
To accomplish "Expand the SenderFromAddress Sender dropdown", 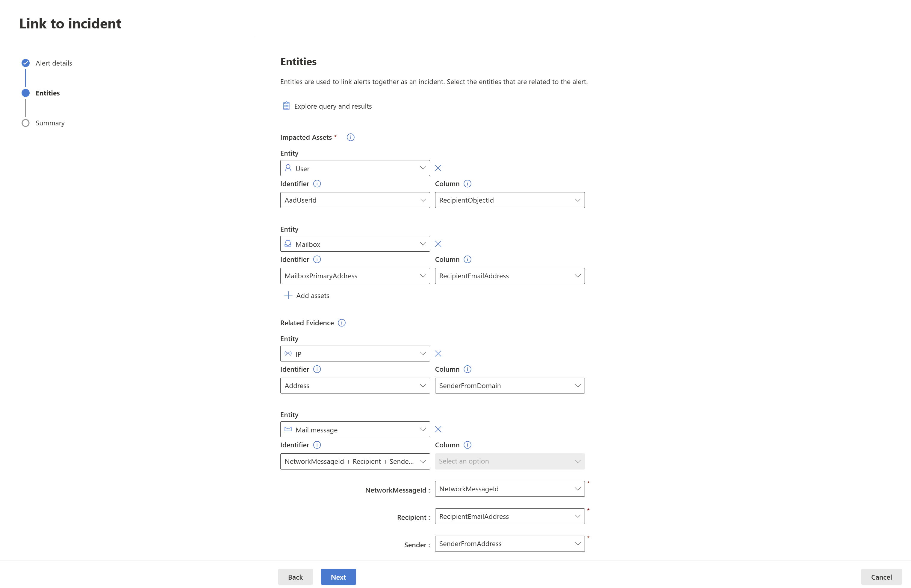I will 509,544.
